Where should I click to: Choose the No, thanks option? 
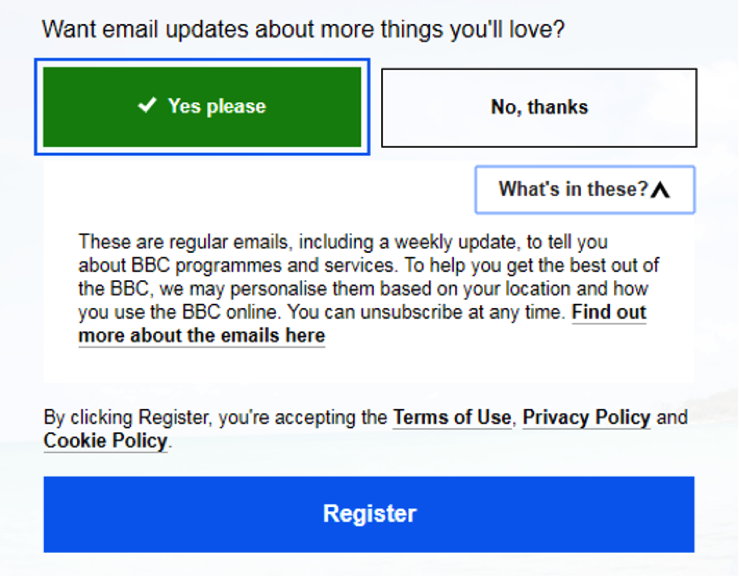coord(539,107)
